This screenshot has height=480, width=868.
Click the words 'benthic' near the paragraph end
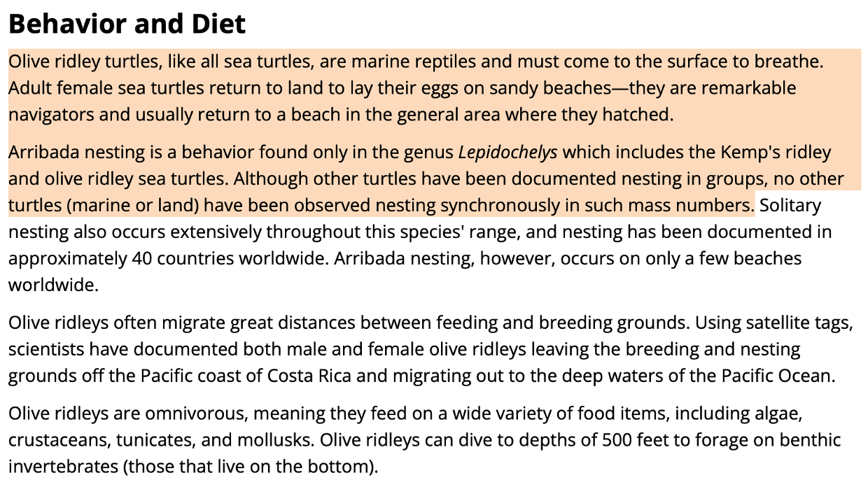pyautogui.click(x=811, y=440)
